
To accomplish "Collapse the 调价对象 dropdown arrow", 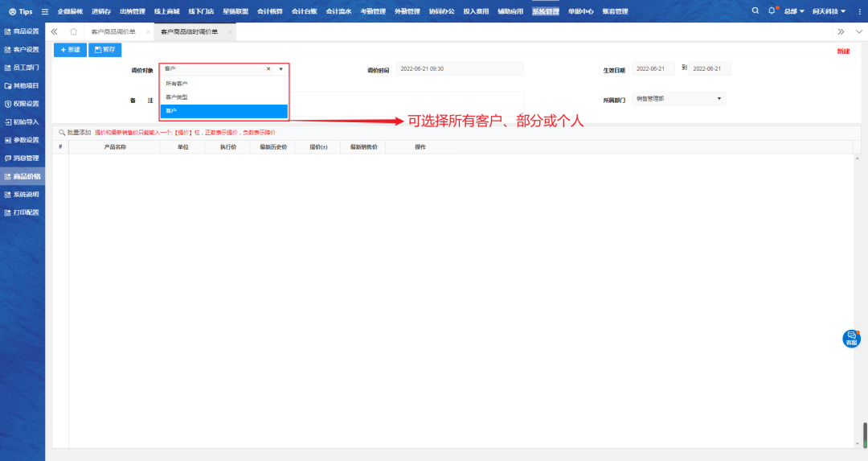I will [280, 70].
